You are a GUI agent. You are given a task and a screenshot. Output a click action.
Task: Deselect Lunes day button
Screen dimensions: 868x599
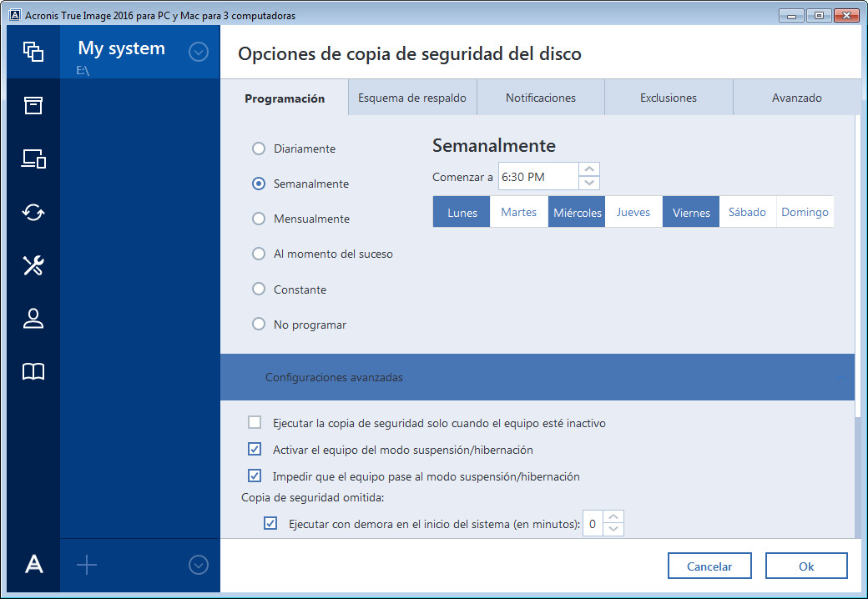pos(462,212)
